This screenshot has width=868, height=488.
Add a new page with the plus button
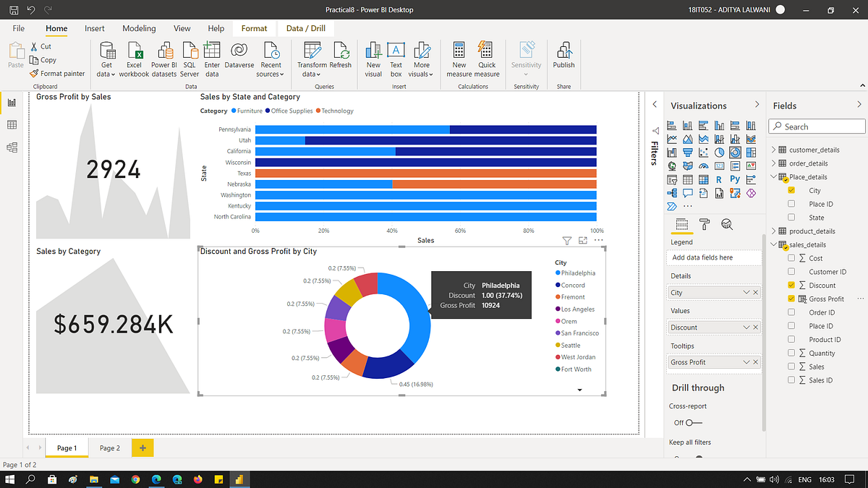(142, 448)
